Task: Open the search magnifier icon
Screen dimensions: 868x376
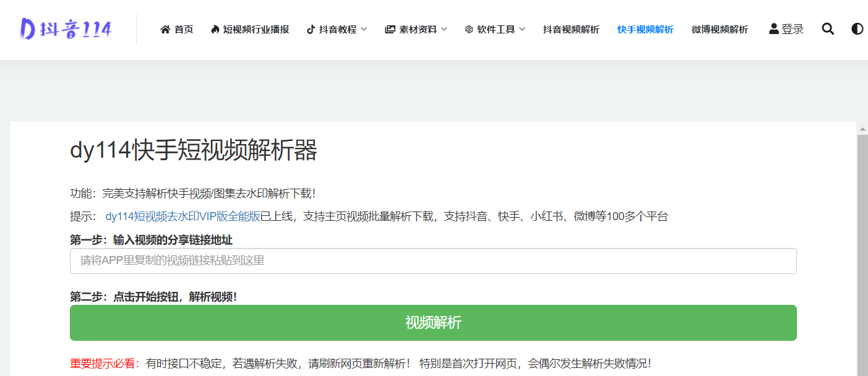Action: tap(828, 29)
